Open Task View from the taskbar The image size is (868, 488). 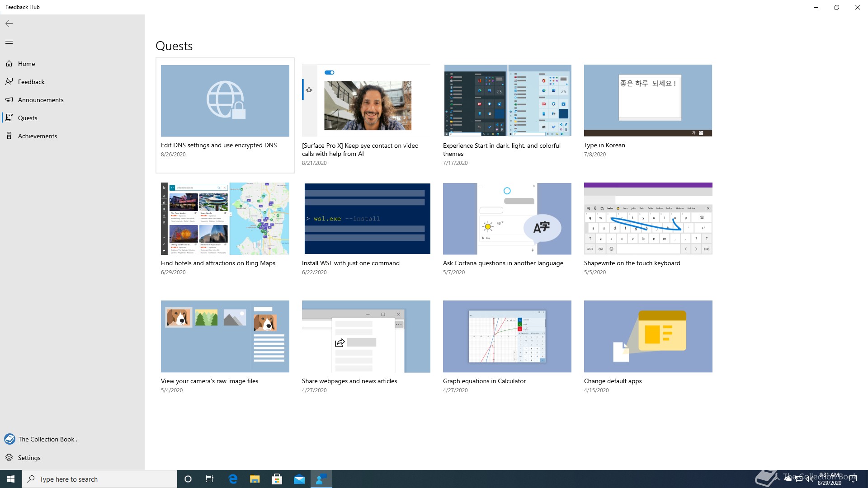click(210, 479)
